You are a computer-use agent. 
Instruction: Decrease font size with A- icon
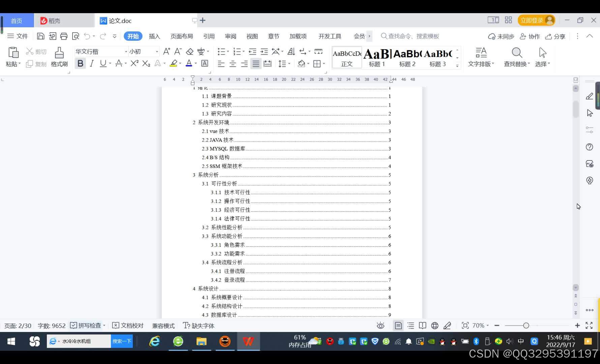pos(178,51)
